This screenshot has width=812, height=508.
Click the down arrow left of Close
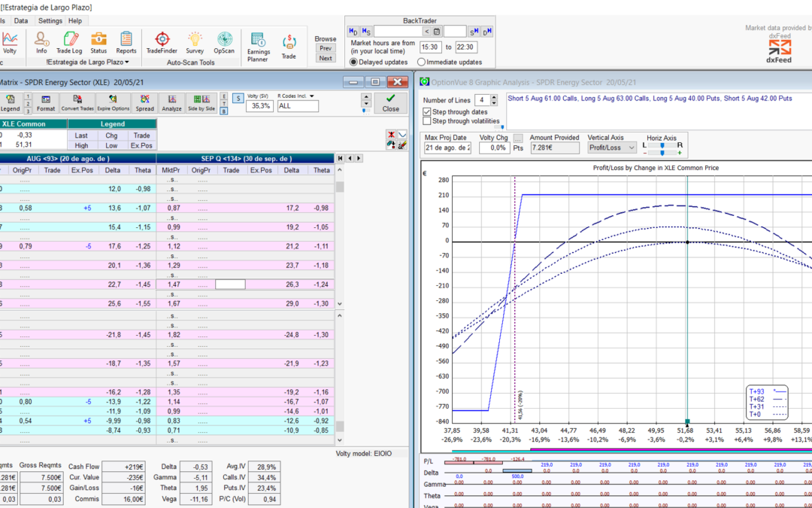coord(367,105)
